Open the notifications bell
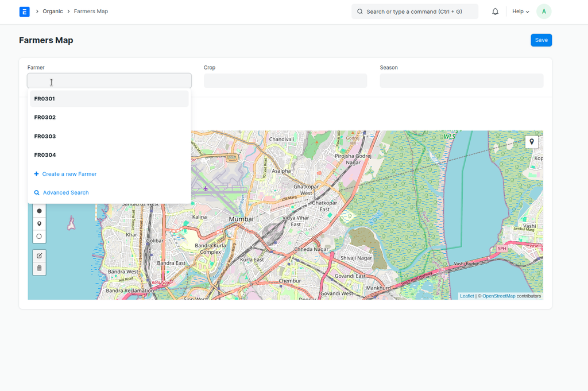This screenshot has width=588, height=391. tap(495, 11)
